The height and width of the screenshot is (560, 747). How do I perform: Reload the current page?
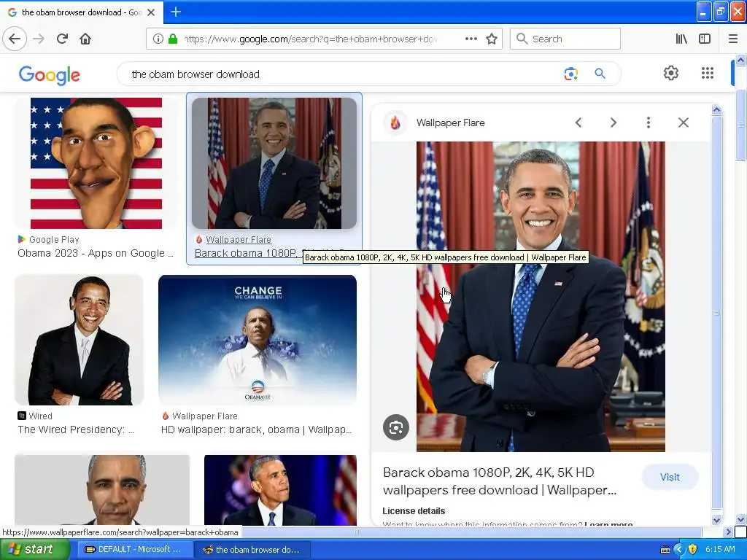pyautogui.click(x=62, y=39)
